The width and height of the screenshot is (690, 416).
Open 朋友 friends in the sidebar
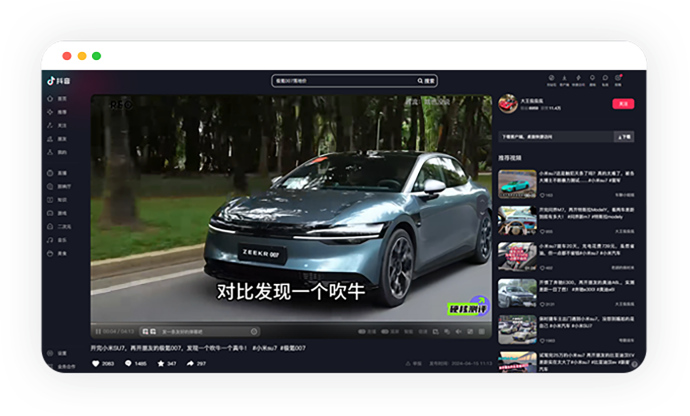tap(57, 139)
